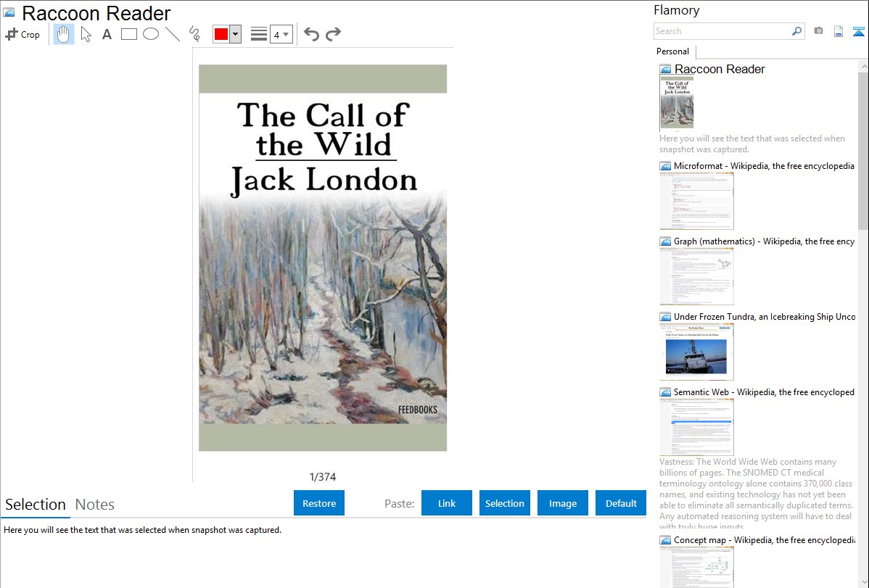Viewport: 869px width, 588px height.
Task: Switch to the Selection tab
Action: tap(36, 505)
